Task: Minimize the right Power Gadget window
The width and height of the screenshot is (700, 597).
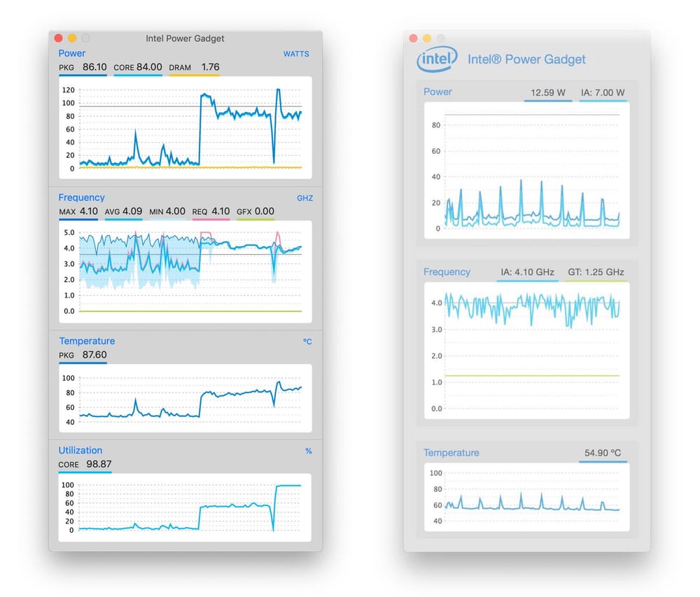Action: tap(426, 38)
